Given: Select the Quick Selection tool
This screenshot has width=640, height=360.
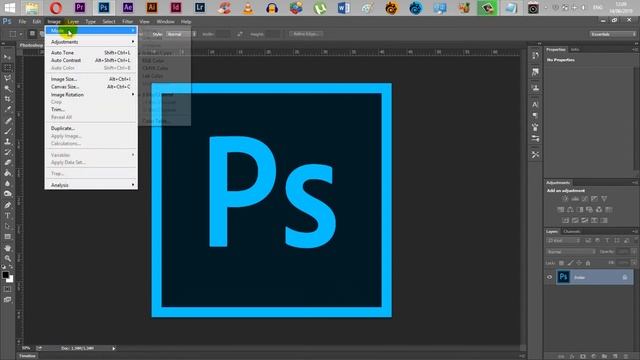Looking at the screenshot, I should [7, 89].
